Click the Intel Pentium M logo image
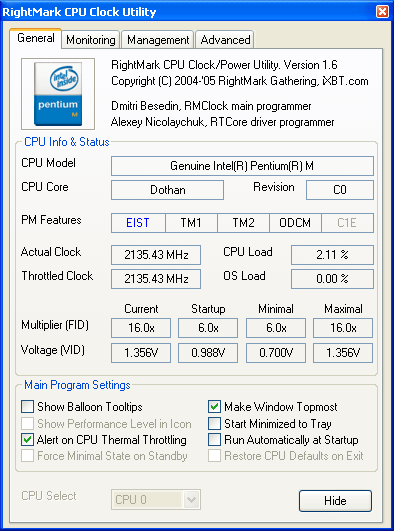This screenshot has width=394, height=531. pos(58,94)
